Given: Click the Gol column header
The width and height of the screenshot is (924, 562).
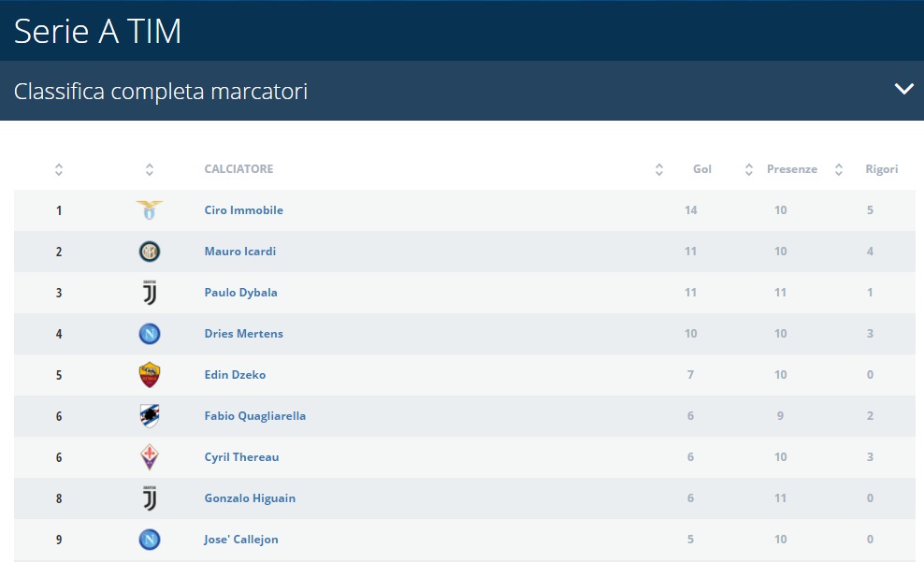Looking at the screenshot, I should coord(701,169).
